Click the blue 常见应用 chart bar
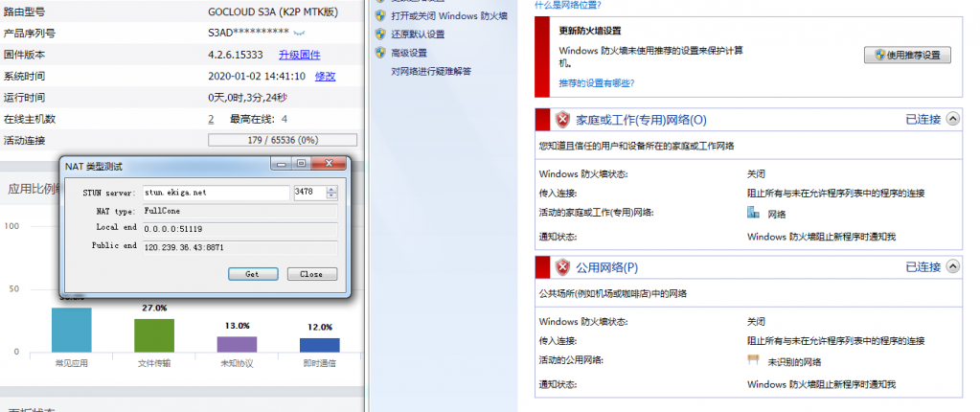 point(72,330)
